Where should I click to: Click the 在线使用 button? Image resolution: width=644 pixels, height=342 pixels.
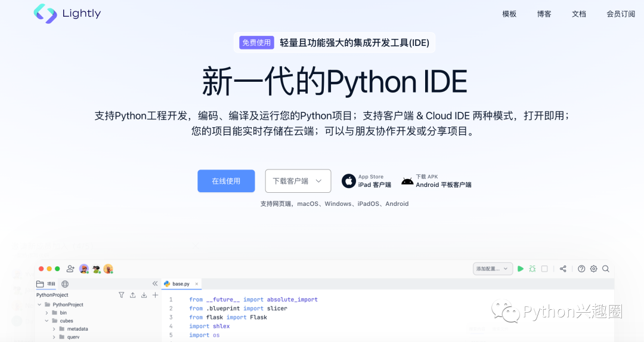click(227, 181)
